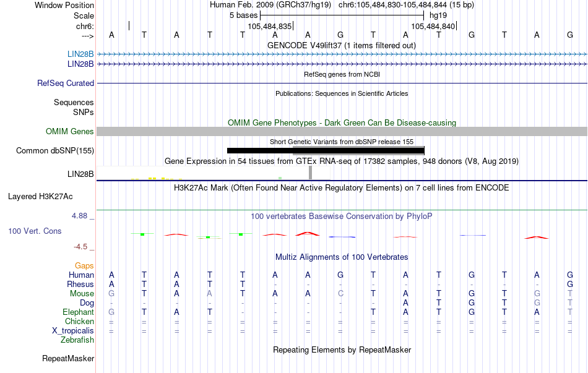This screenshot has height=373, width=588.
Task: Click the Zebrafish alignment row label
Action: (x=77, y=340)
